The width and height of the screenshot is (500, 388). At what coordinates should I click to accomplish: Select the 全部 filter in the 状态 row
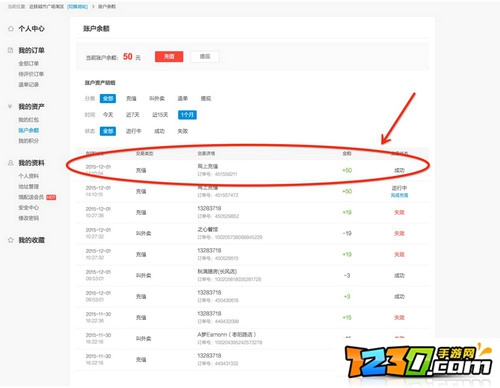click(108, 131)
